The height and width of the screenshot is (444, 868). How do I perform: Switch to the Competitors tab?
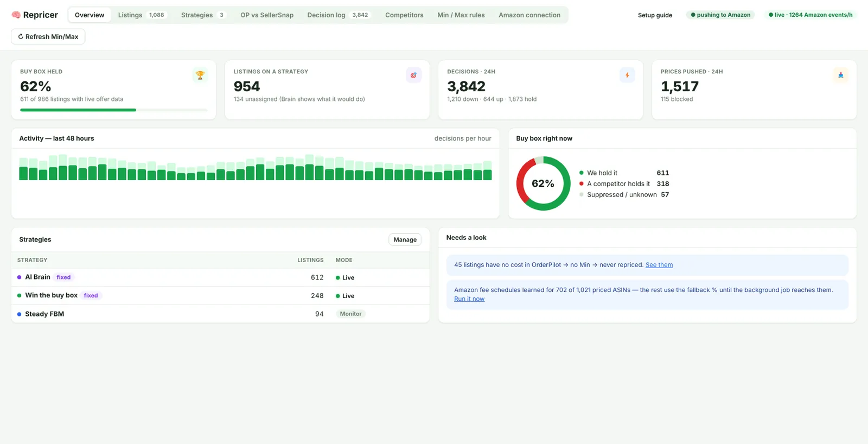pyautogui.click(x=404, y=15)
